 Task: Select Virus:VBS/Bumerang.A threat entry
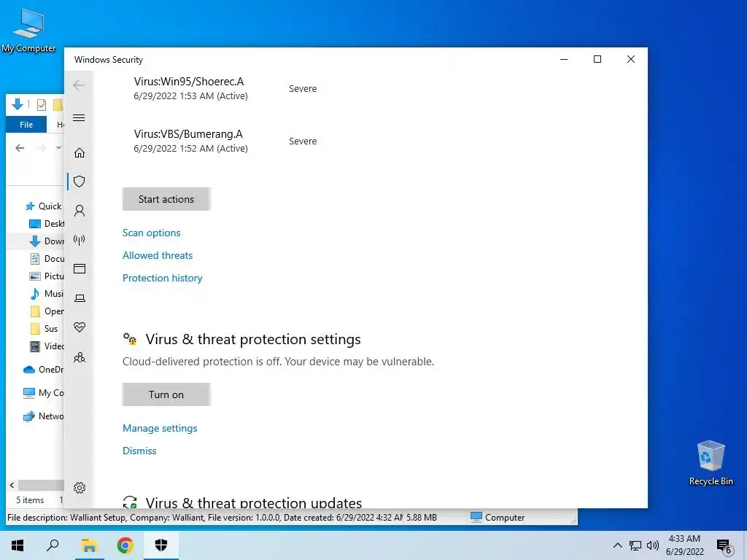coord(190,141)
